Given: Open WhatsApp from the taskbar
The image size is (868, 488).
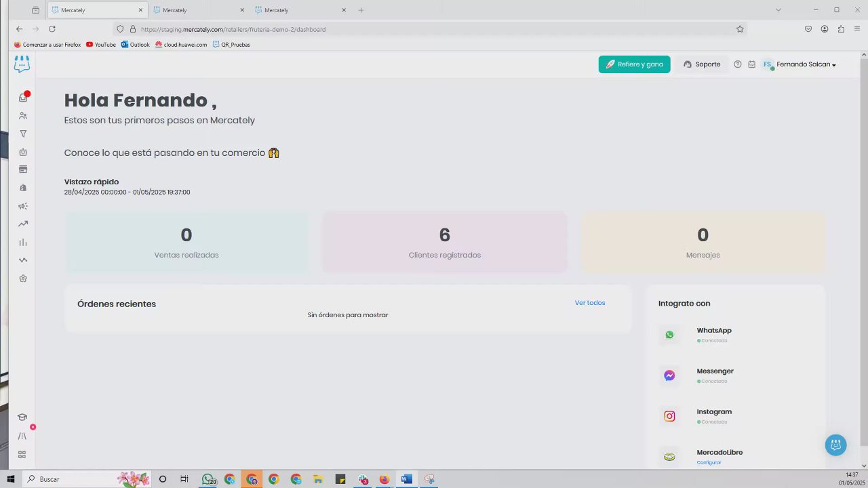Looking at the screenshot, I should pyautogui.click(x=208, y=479).
